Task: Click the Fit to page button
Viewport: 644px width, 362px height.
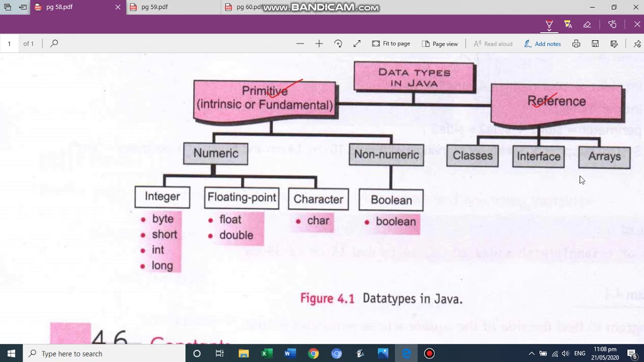Action: (x=391, y=44)
